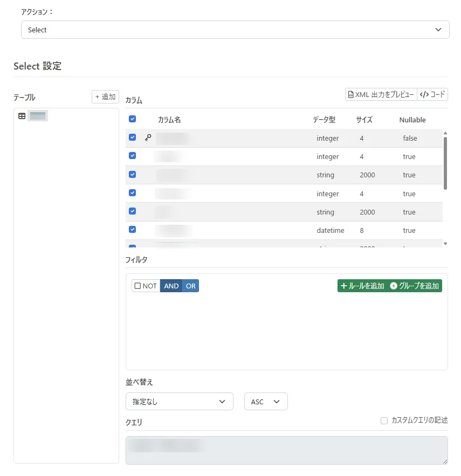Check the カスタムクエリの記述 option
The width and height of the screenshot is (461, 476).
coord(384,420)
